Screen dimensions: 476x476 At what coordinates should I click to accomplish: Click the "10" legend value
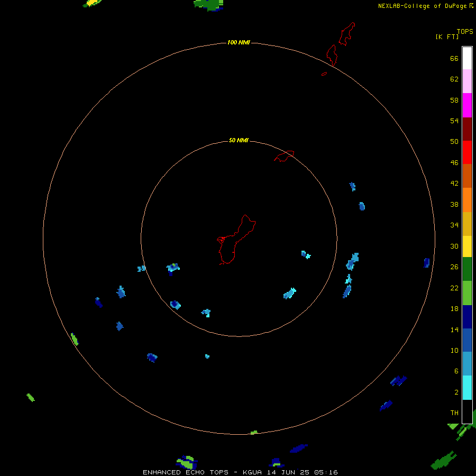point(454,351)
